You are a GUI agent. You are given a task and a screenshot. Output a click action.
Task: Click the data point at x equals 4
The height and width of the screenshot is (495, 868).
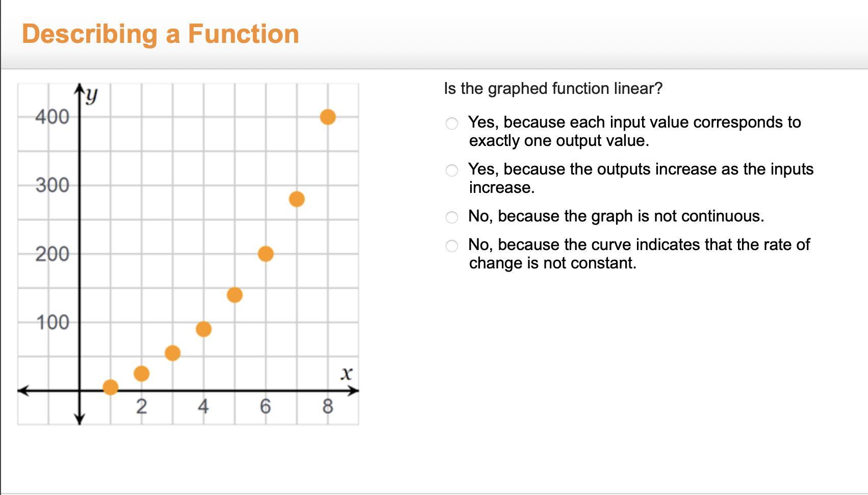click(x=203, y=329)
